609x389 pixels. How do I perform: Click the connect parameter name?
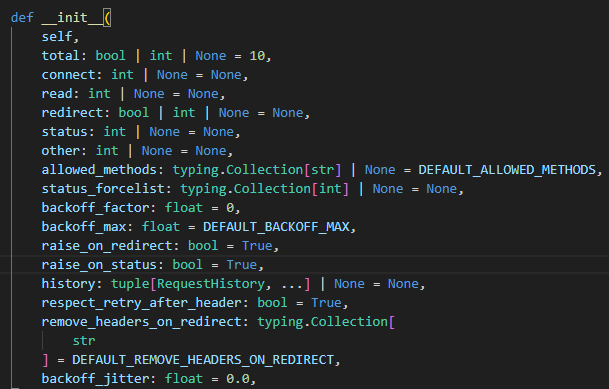[x=68, y=75]
